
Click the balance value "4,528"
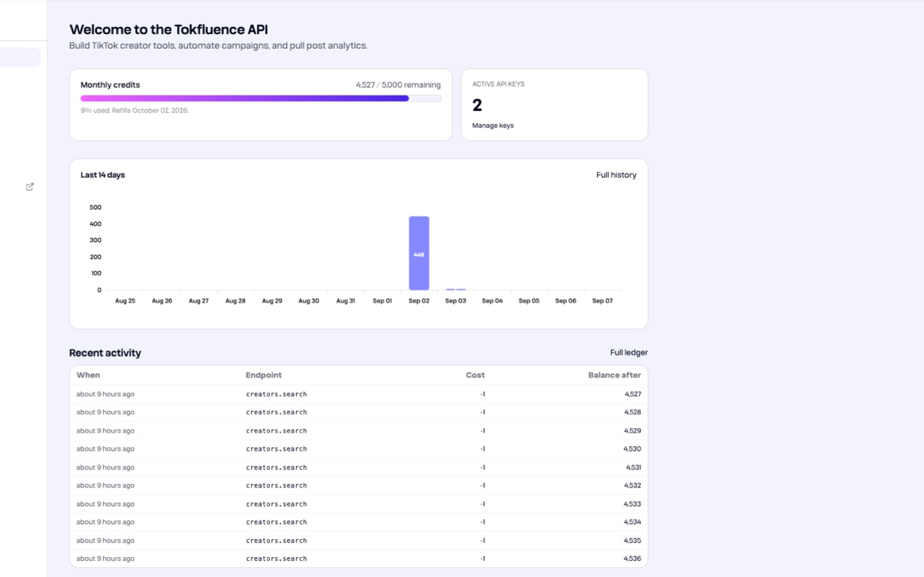[633, 413]
